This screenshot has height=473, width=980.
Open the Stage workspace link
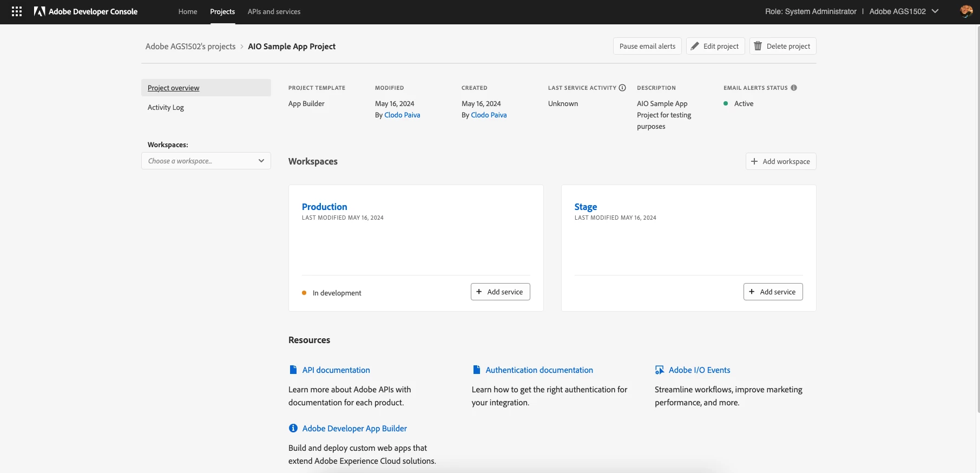[x=586, y=207]
